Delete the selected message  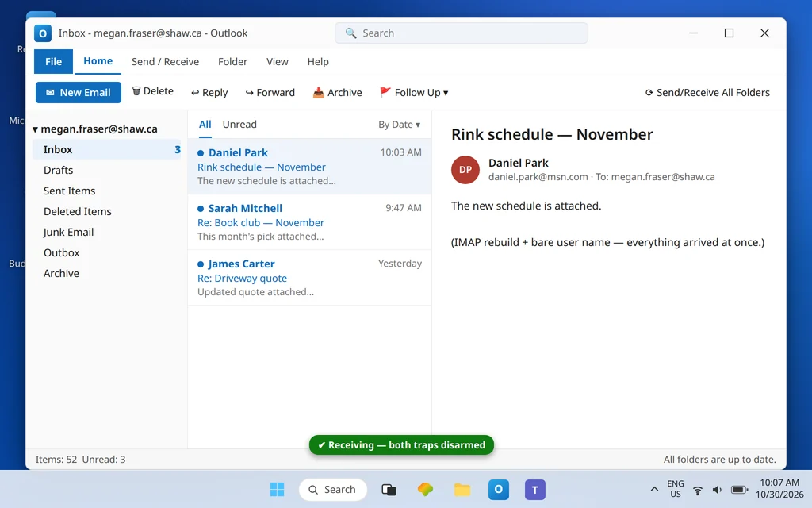pos(153,91)
